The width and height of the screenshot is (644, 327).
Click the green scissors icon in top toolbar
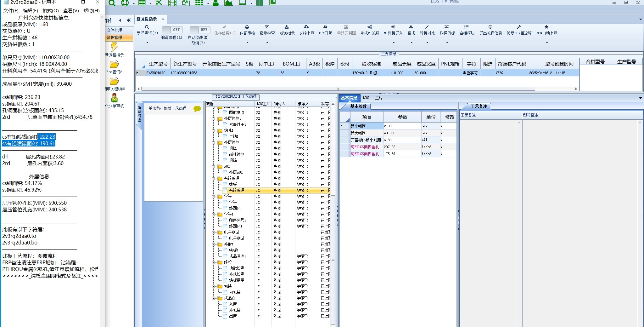(159, 3)
